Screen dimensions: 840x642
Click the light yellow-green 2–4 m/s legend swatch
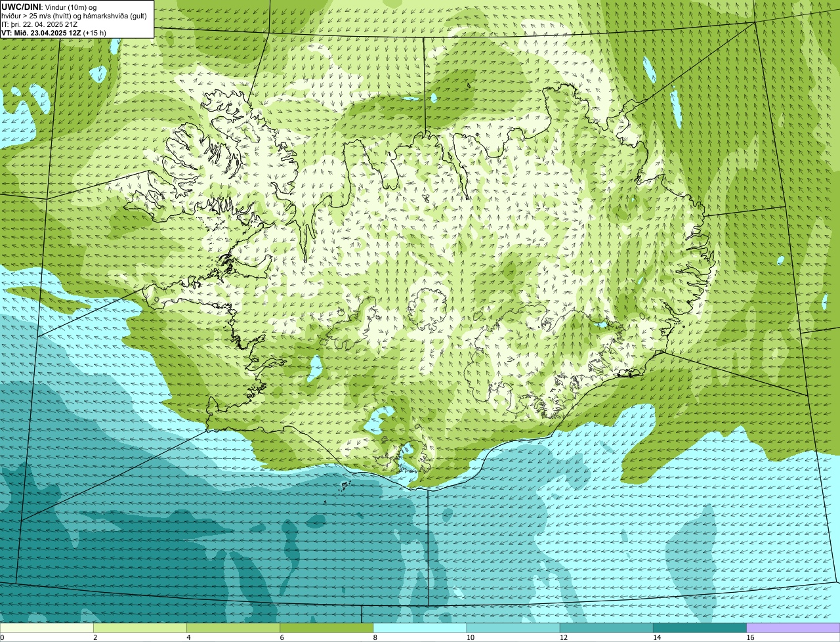[x=140, y=628]
